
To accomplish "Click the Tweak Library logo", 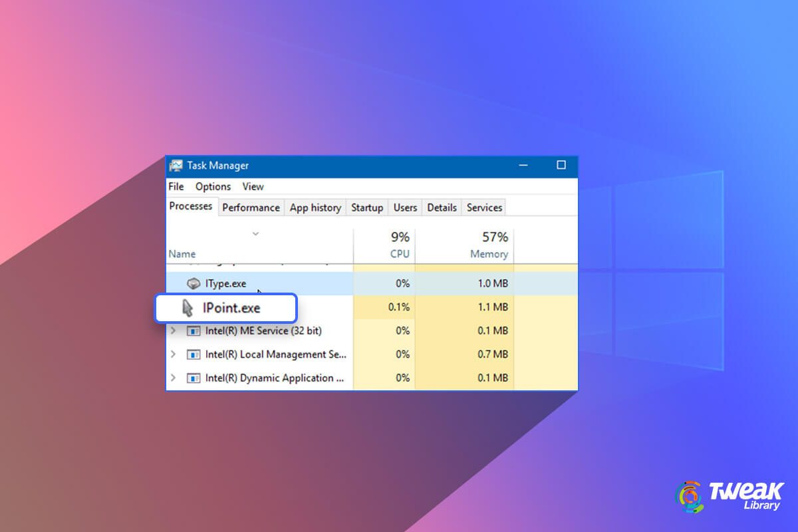I will pos(729,495).
